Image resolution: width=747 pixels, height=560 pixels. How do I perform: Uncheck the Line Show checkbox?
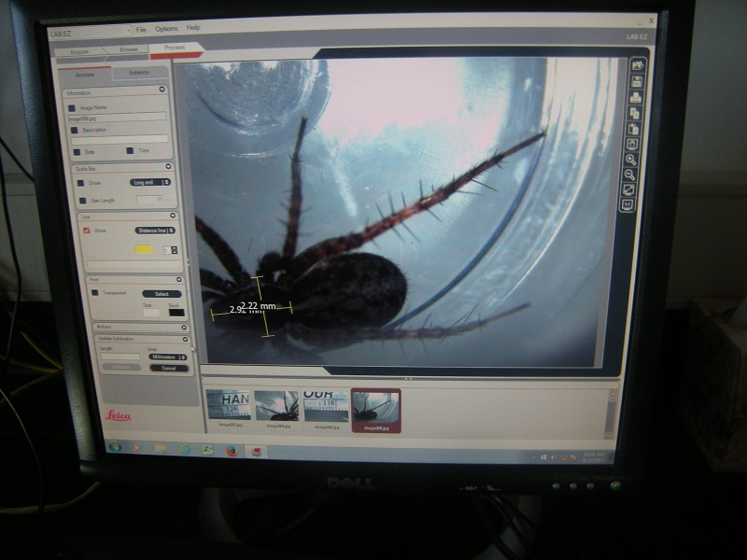[x=87, y=230]
